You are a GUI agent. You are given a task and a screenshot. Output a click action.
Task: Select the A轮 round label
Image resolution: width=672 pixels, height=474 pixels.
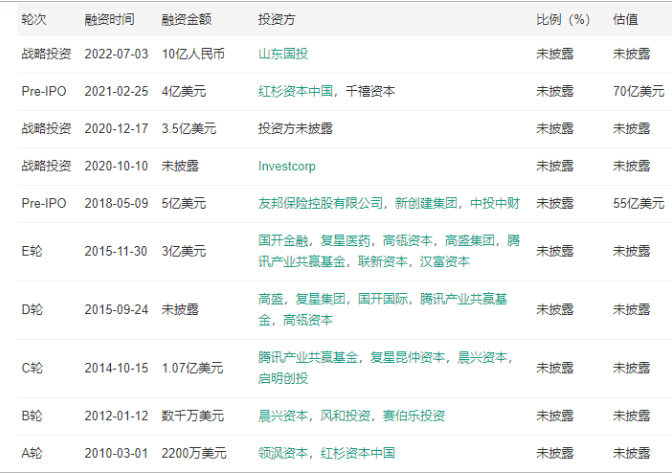(32, 453)
